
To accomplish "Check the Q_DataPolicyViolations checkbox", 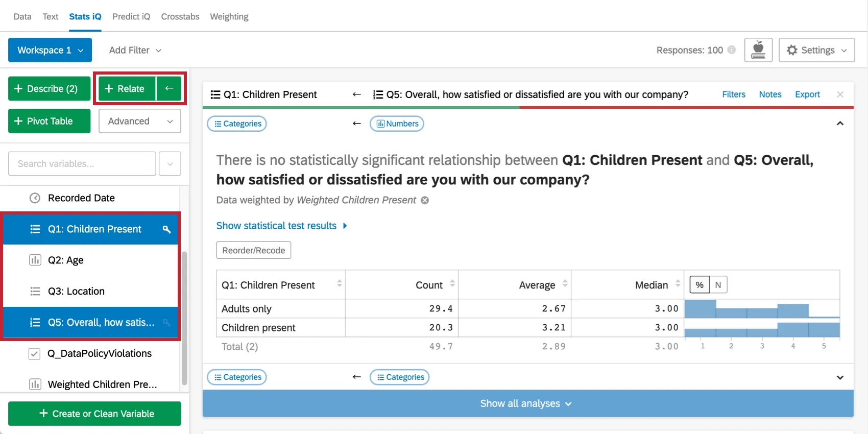I will pyautogui.click(x=34, y=353).
